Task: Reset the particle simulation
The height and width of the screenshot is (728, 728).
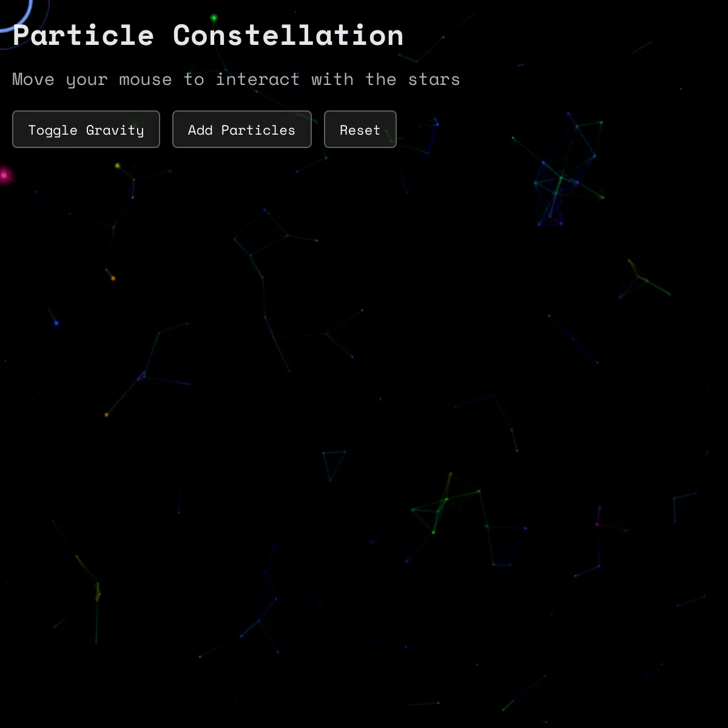Action: (360, 129)
